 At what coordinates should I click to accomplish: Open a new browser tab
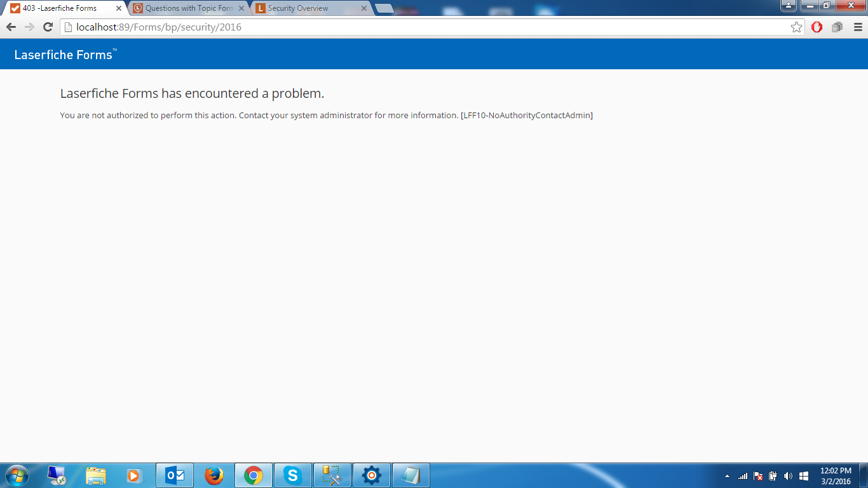(384, 8)
